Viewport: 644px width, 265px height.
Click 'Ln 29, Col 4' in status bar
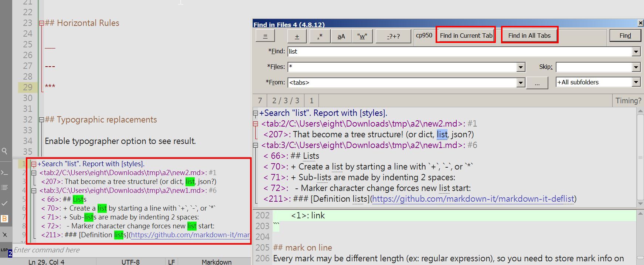pyautogui.click(x=46, y=262)
